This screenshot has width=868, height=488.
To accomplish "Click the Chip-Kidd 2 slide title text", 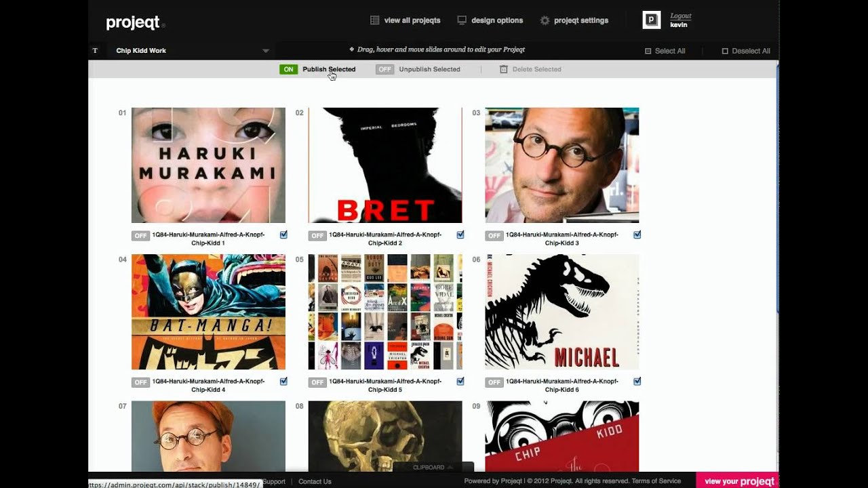I will point(385,239).
